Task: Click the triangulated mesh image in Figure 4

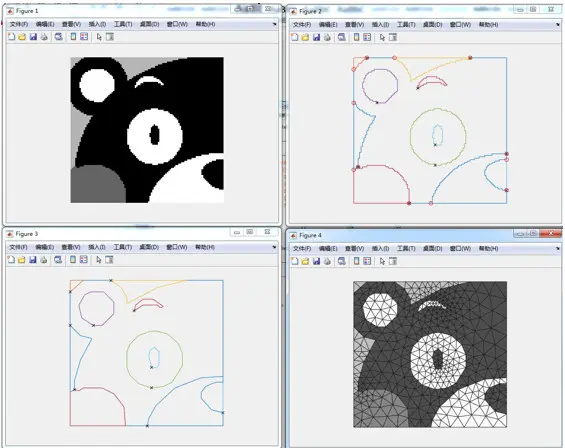Action: (430, 355)
